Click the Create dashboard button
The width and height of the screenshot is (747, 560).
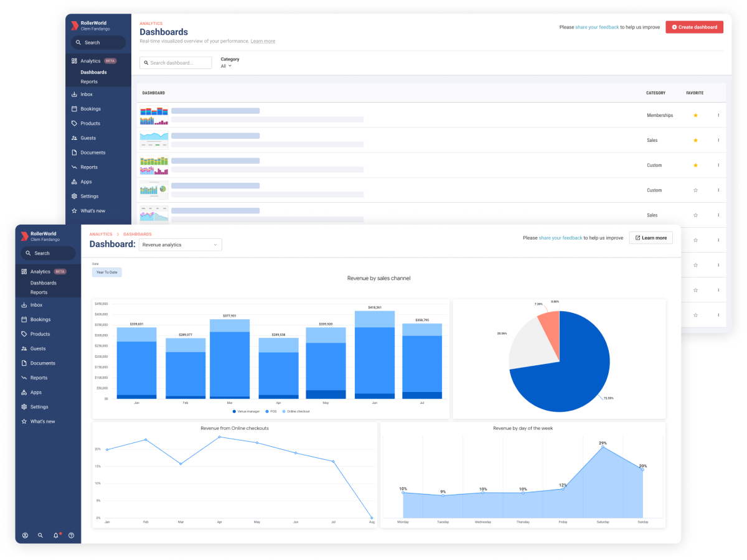tap(694, 27)
